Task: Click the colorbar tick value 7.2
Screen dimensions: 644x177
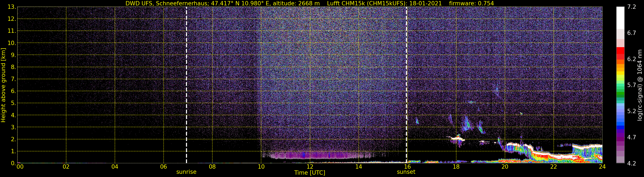Action: [632, 7]
